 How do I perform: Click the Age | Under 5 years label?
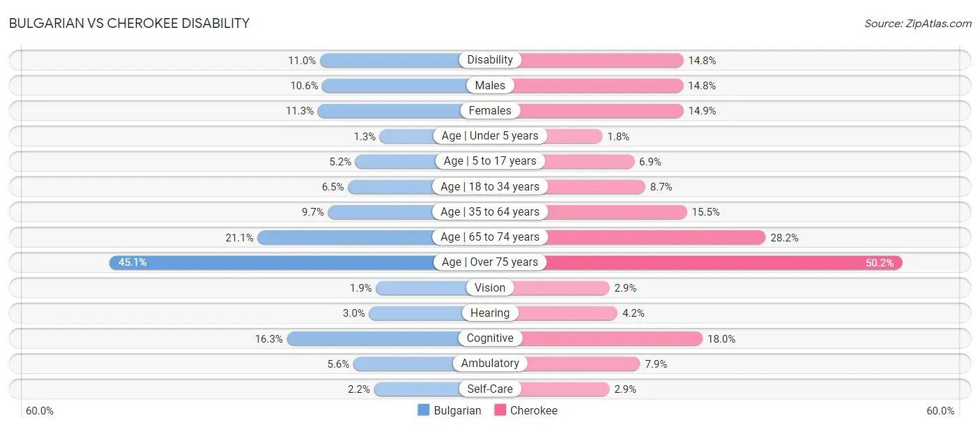coord(490,136)
